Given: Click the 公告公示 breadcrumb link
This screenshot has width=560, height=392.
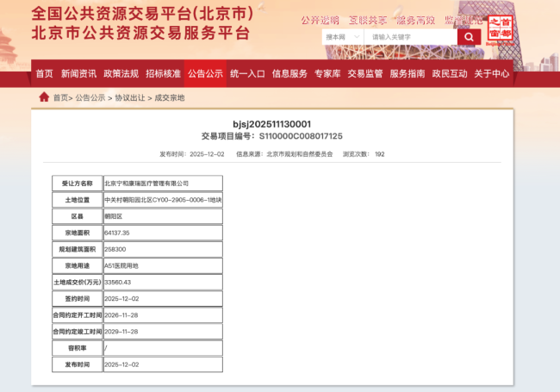Looking at the screenshot, I should (x=90, y=98).
